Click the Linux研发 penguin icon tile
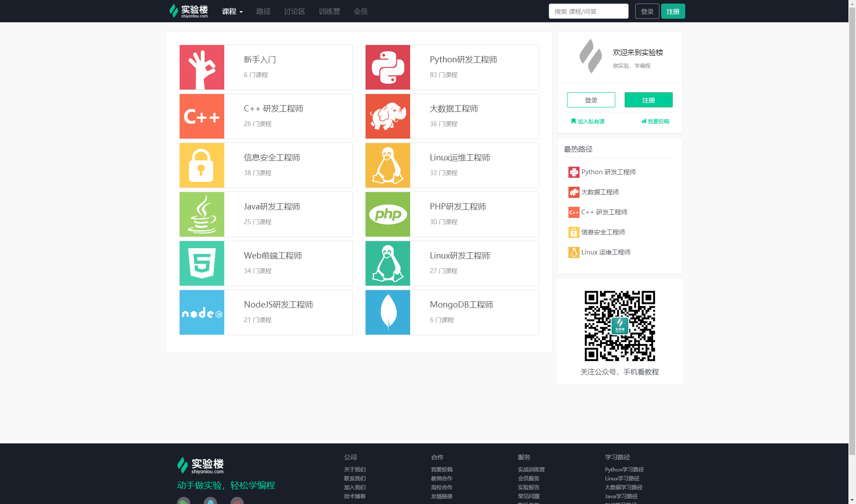 pos(387,263)
